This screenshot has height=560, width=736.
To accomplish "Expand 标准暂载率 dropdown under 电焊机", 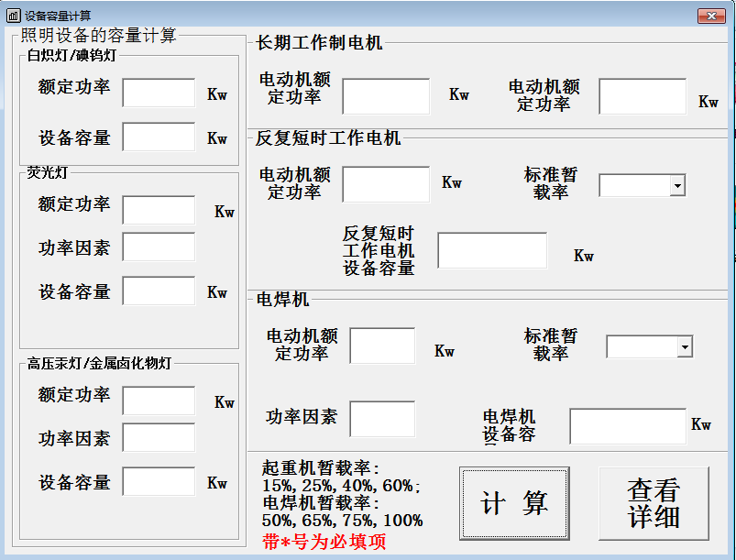I will click(x=685, y=346).
